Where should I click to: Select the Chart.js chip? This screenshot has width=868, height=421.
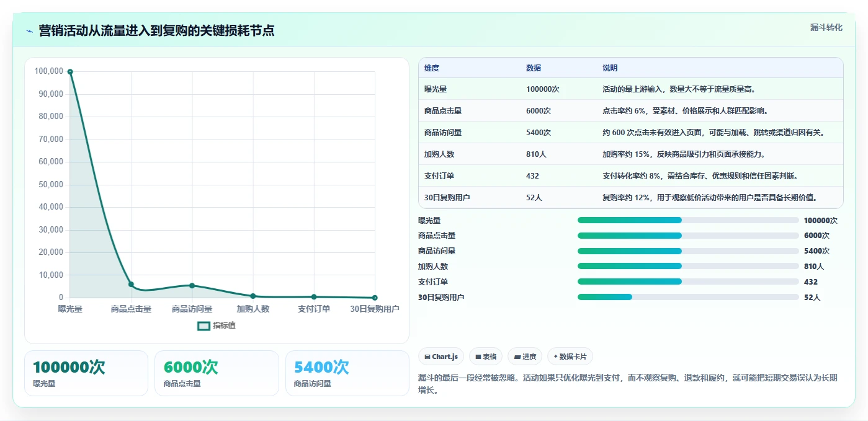point(441,357)
